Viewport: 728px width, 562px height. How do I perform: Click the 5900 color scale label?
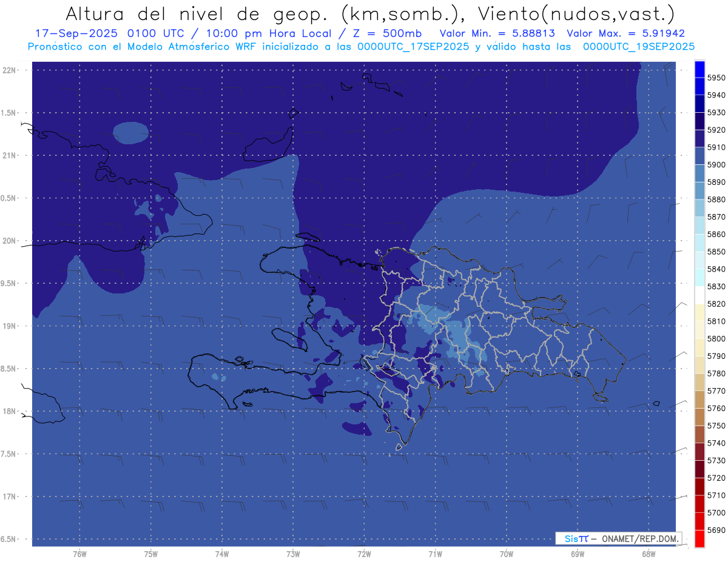click(716, 165)
